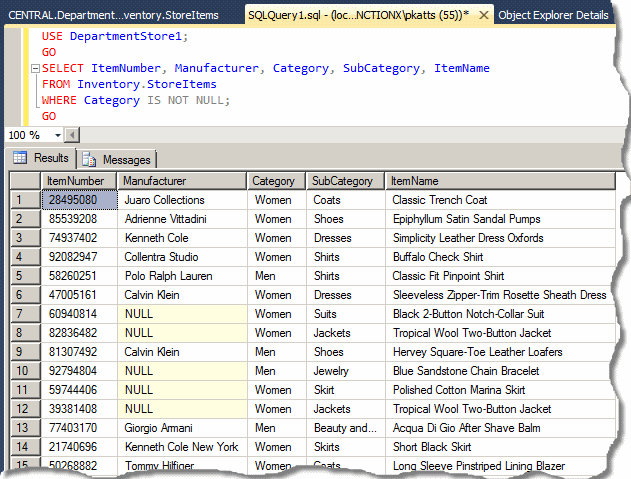Viewport: 631px width, 479px height.
Task: Select row 13 header in results
Action: [x=25, y=427]
